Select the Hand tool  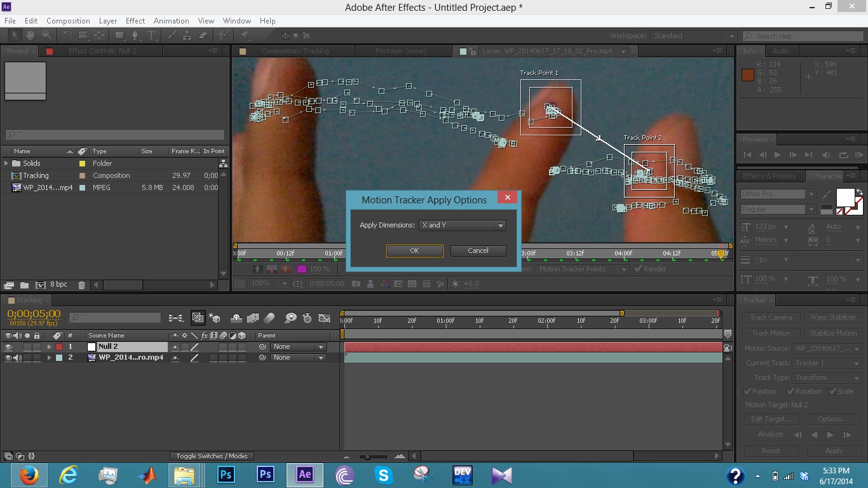click(x=31, y=36)
